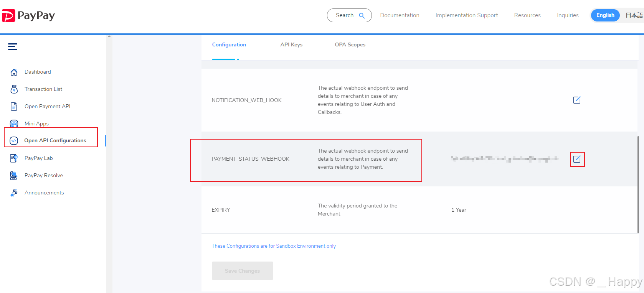Edit the NOTIFICATION_WEB_HOOK value
The width and height of the screenshot is (644, 293).
coord(577,100)
